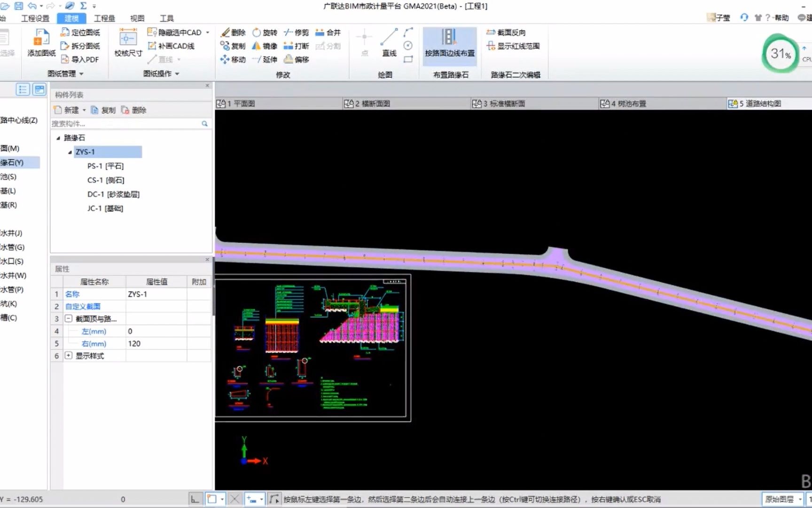Open the 隐藏选中CAD dropdown arrow
The height and width of the screenshot is (508, 812).
[x=208, y=32]
